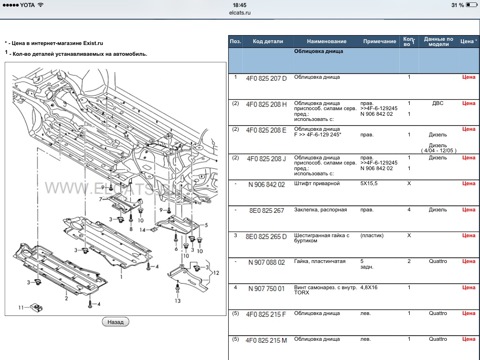
Task: Open Цена link for 8E0 825 267 rivet
Action: click(x=468, y=210)
